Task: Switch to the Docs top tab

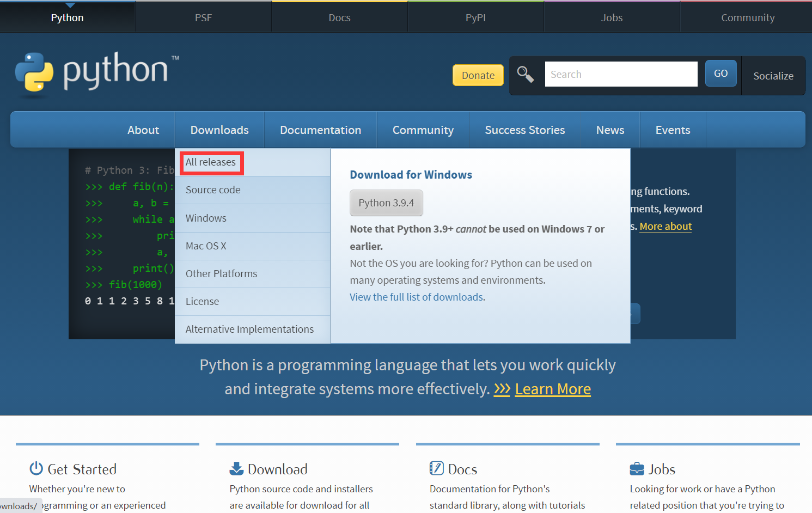Action: (x=340, y=17)
